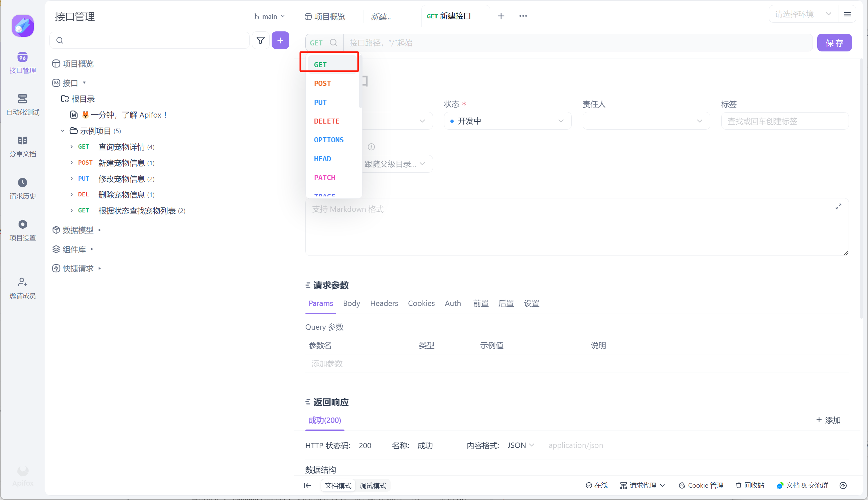Open the 状态 开发中 dropdown
Viewport: 868px width, 500px height.
point(507,121)
